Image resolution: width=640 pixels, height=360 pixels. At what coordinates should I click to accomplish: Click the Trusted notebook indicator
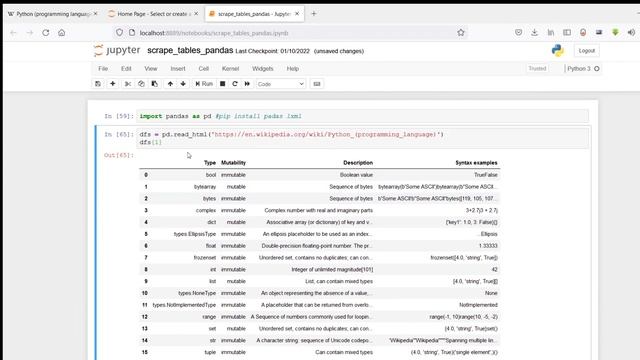(537, 69)
